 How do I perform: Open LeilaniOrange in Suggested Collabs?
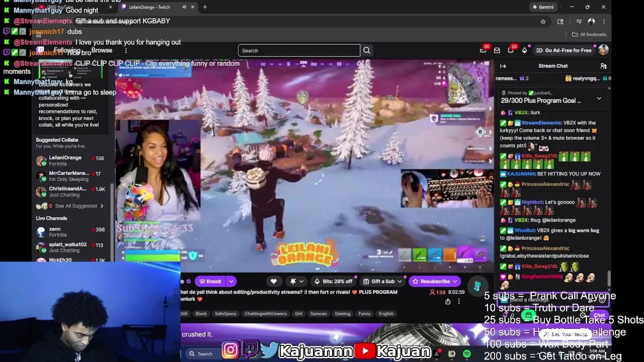click(70, 161)
